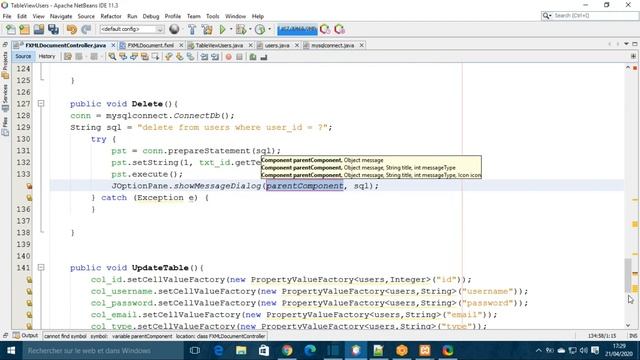640x360 pixels.
Task: Switch to TableViewUsers.java tab
Action: tap(219, 45)
